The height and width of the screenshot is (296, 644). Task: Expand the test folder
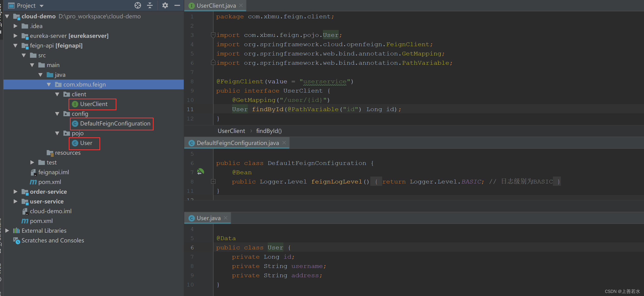[32, 162]
